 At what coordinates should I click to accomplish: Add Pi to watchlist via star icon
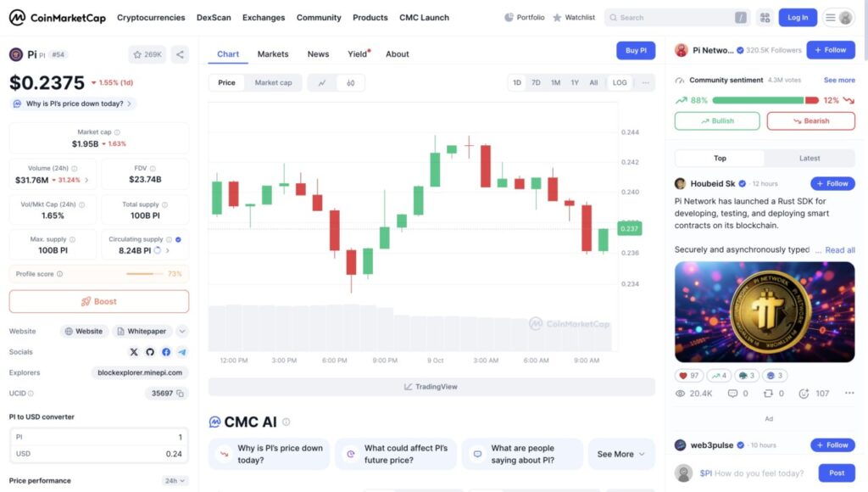point(138,53)
